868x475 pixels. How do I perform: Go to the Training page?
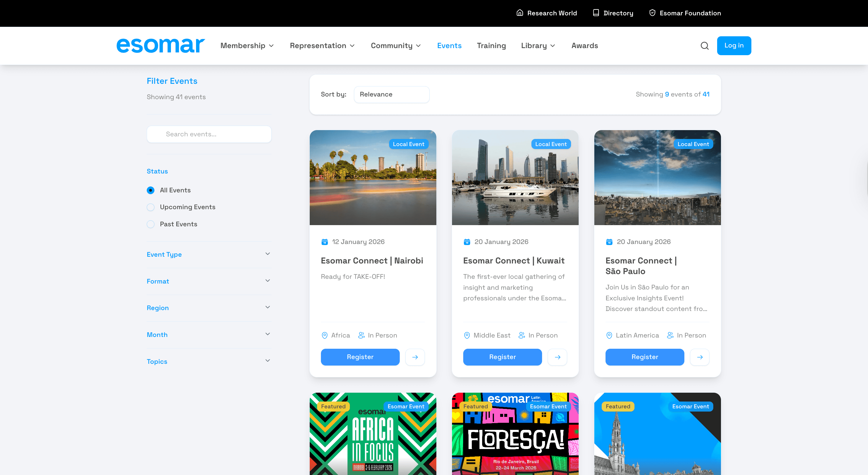(491, 46)
